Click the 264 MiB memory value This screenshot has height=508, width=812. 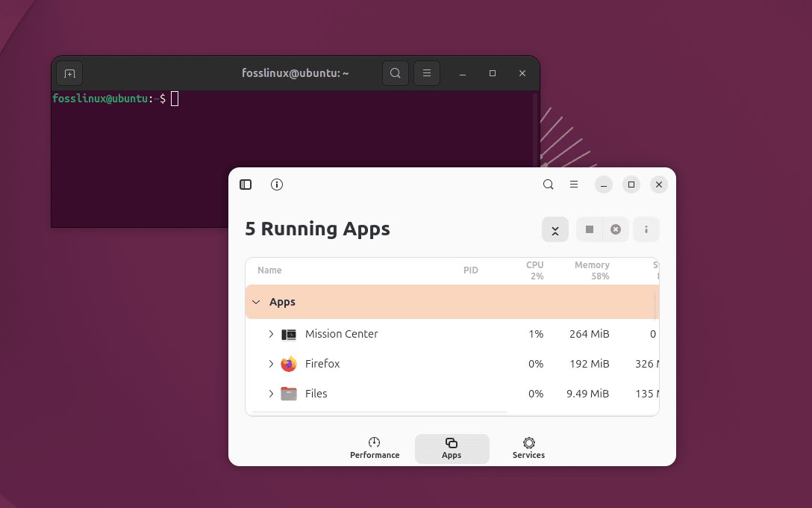pyautogui.click(x=590, y=335)
